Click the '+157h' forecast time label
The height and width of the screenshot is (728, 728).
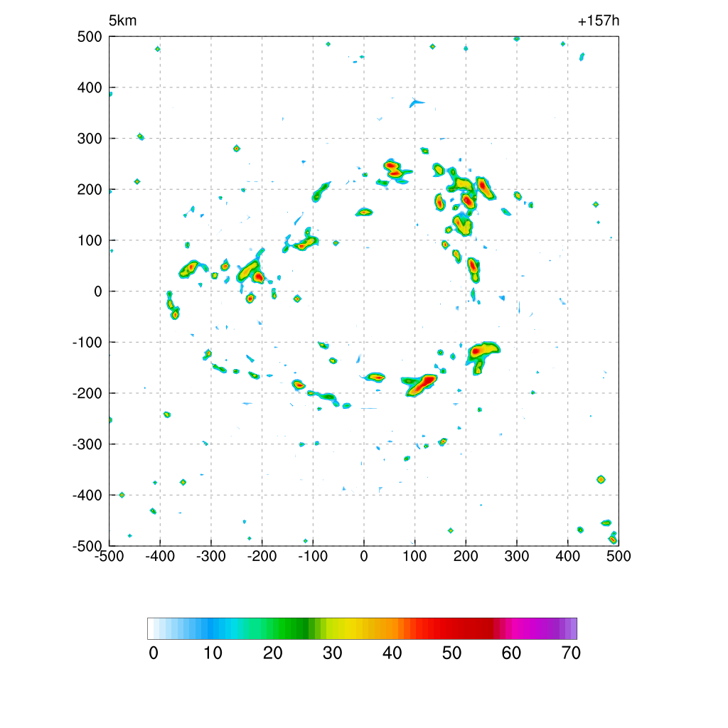click(599, 21)
